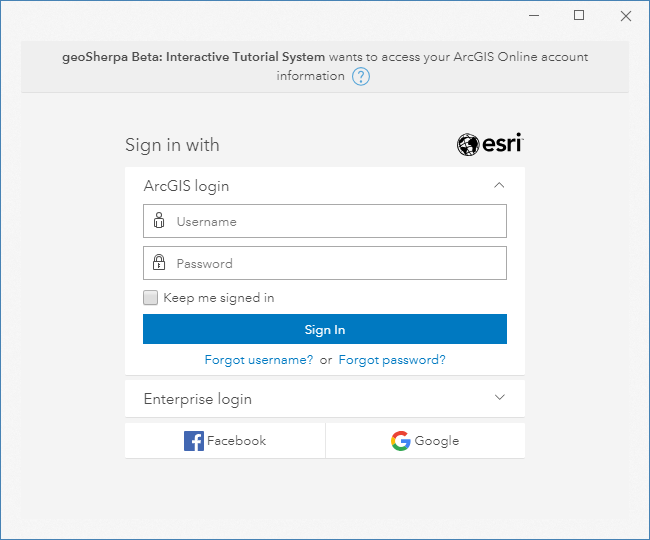Focus the Username input field
650x540 pixels.
coord(325,221)
